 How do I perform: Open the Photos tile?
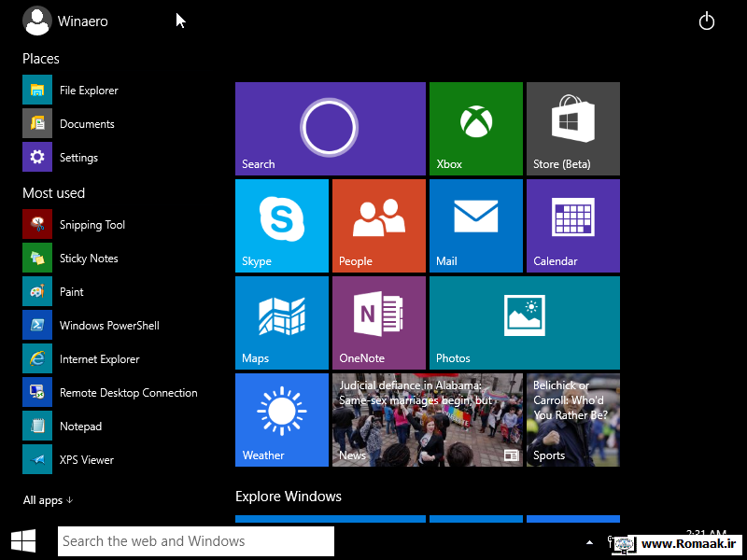(525, 323)
